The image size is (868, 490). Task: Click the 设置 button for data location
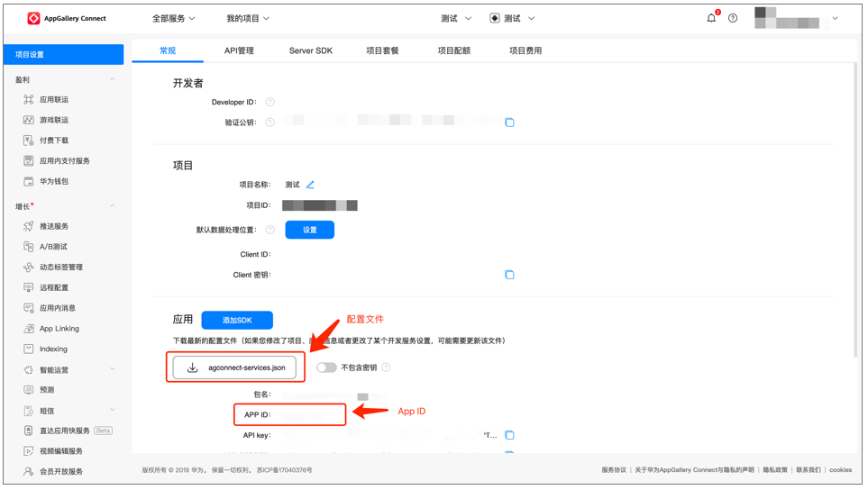tap(309, 231)
